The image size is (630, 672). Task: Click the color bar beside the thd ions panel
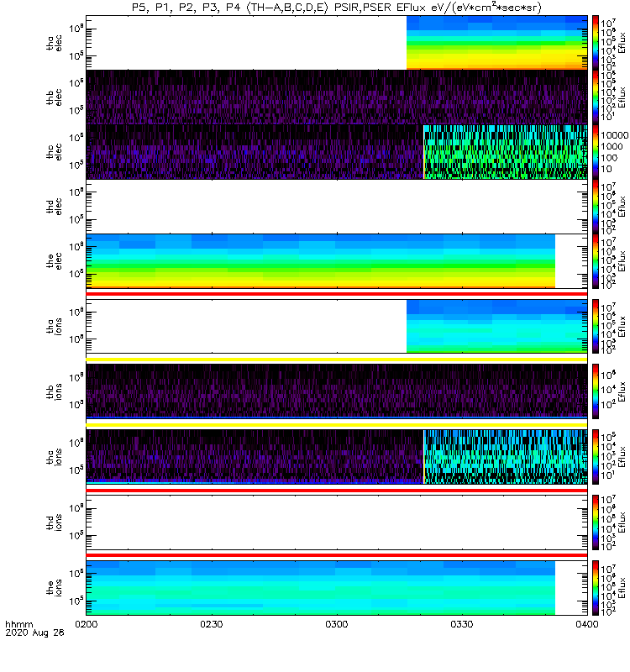tap(596, 522)
